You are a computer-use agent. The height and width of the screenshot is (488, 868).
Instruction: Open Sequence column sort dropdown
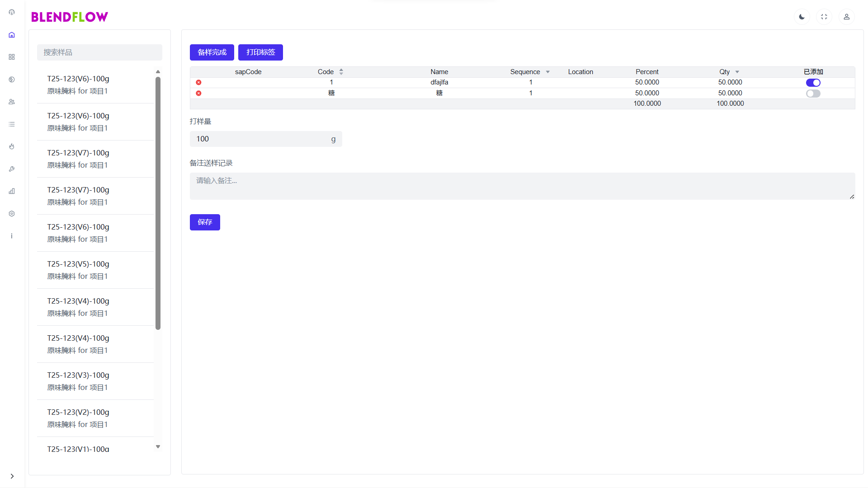point(547,72)
